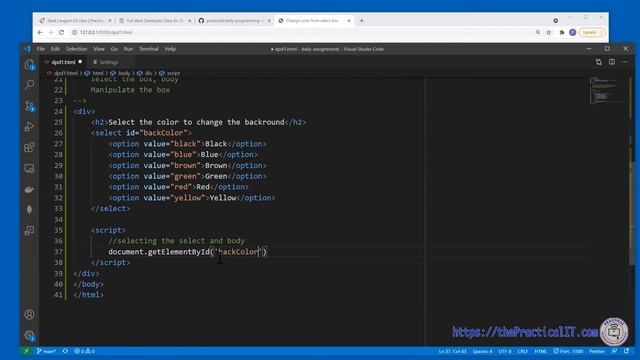Switch to the Full stack Developer Class browser tab

(x=154, y=20)
